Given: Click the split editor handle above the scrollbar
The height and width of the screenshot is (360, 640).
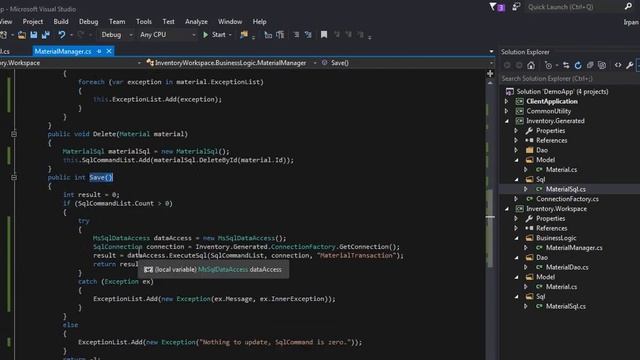Looking at the screenshot, I should [x=490, y=74].
